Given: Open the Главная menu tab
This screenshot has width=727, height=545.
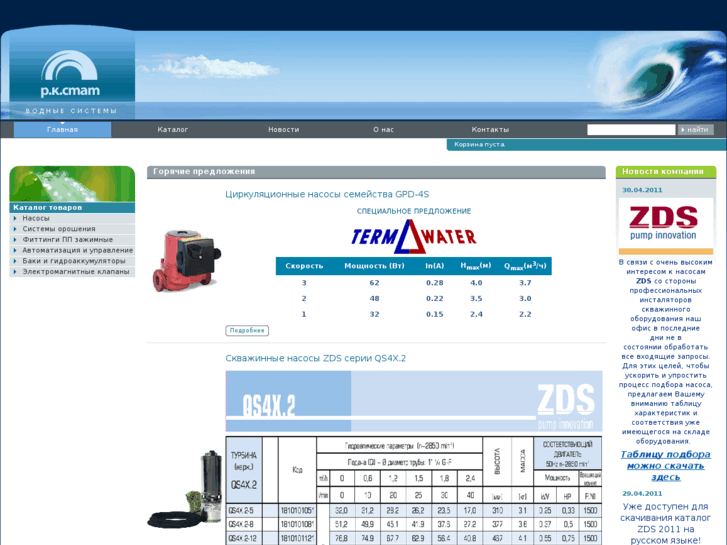Looking at the screenshot, I should point(62,129).
